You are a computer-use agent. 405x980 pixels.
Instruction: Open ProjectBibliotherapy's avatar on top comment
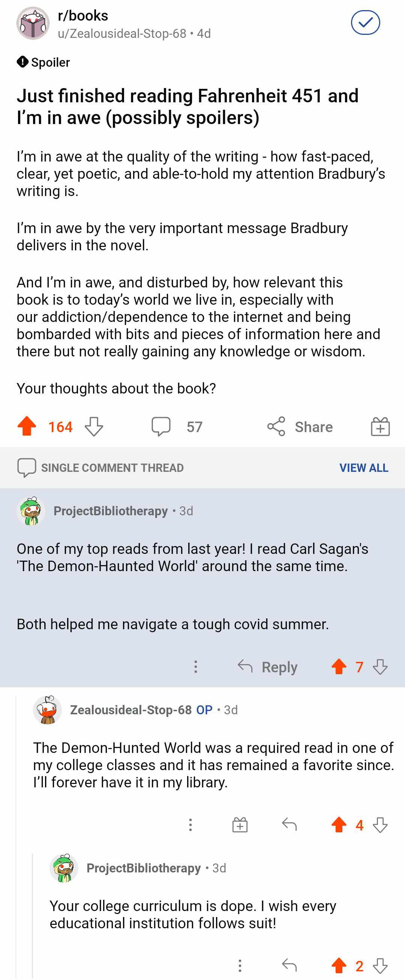coord(31,511)
